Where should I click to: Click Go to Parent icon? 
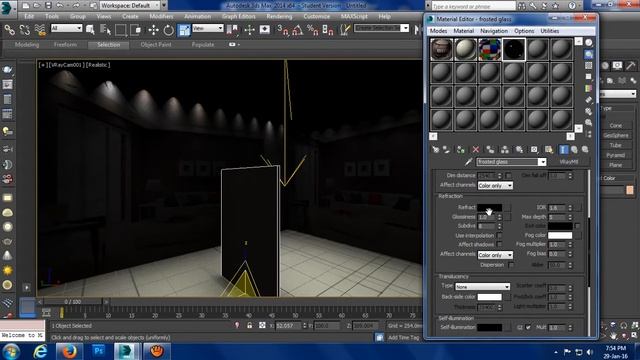[575, 150]
